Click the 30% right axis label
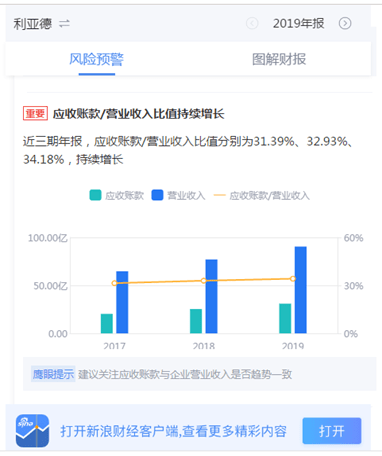This screenshot has width=382, height=456. click(x=353, y=286)
